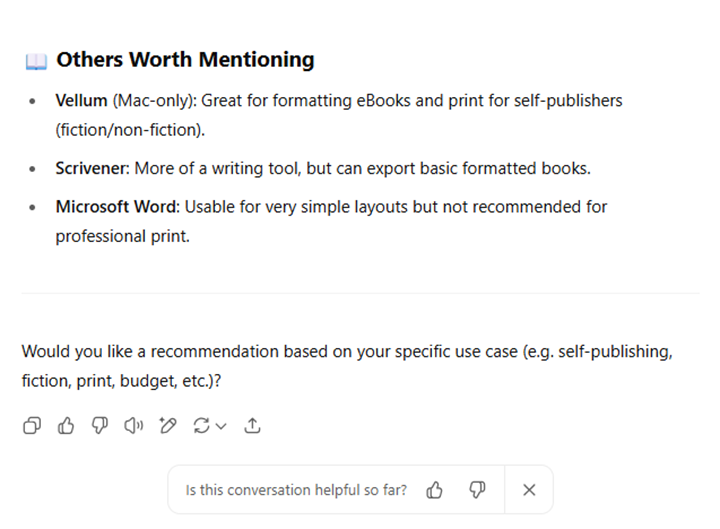This screenshot has height=529, width=720.
Task: Dismiss the conversation helpful prompt with the X
Action: coord(529,490)
